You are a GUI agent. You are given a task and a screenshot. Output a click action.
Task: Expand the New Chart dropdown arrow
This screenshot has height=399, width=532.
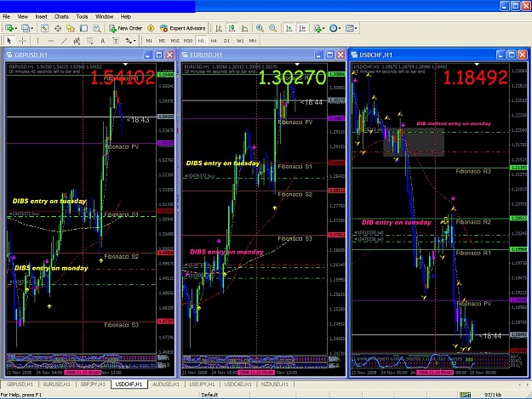coord(15,28)
